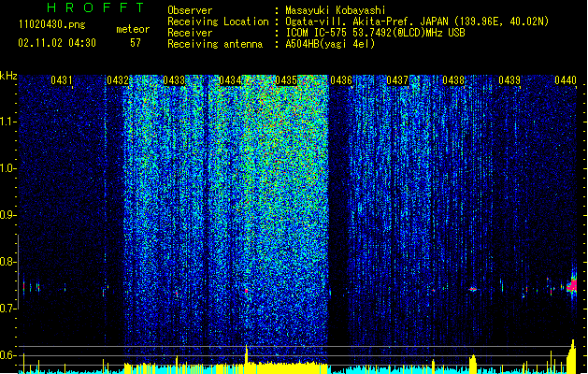Click the Receiving Location label
The width and height of the screenshot is (588, 374).
[218, 22]
